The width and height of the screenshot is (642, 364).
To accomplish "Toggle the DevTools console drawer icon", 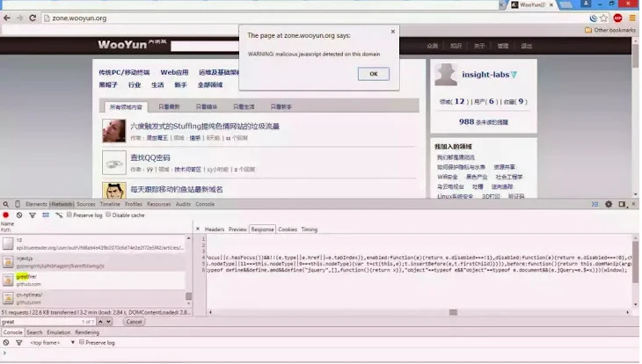I will pos(595,204).
